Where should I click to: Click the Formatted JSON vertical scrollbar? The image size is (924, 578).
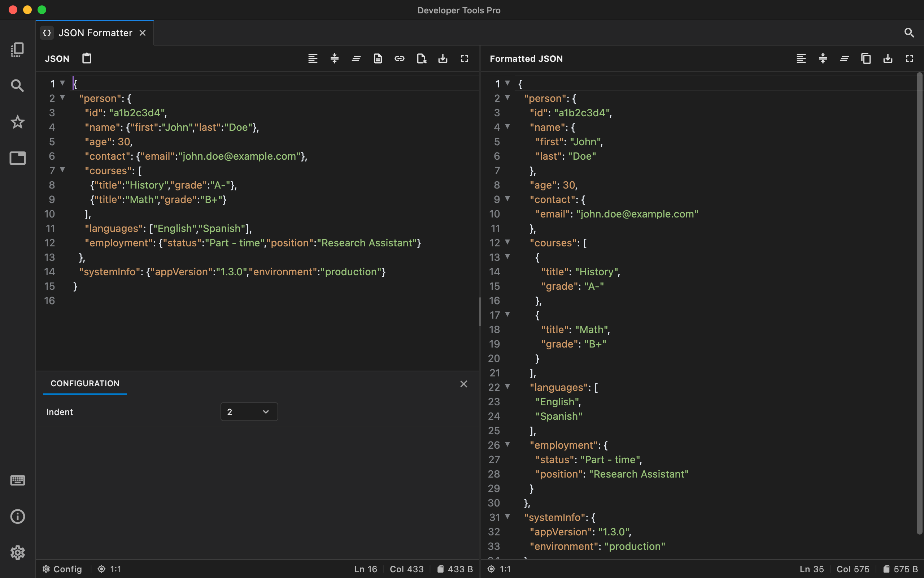[x=919, y=304]
